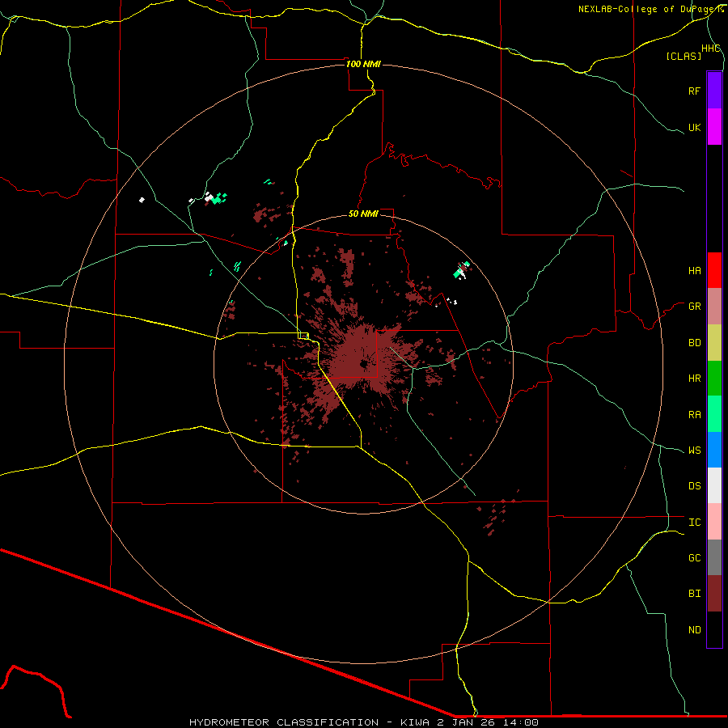Click the NEXLAB-College of DuPage credit text

point(650,9)
